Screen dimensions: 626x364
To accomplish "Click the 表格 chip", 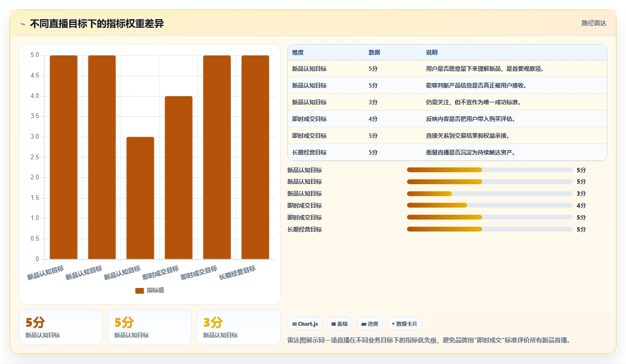I will point(340,324).
